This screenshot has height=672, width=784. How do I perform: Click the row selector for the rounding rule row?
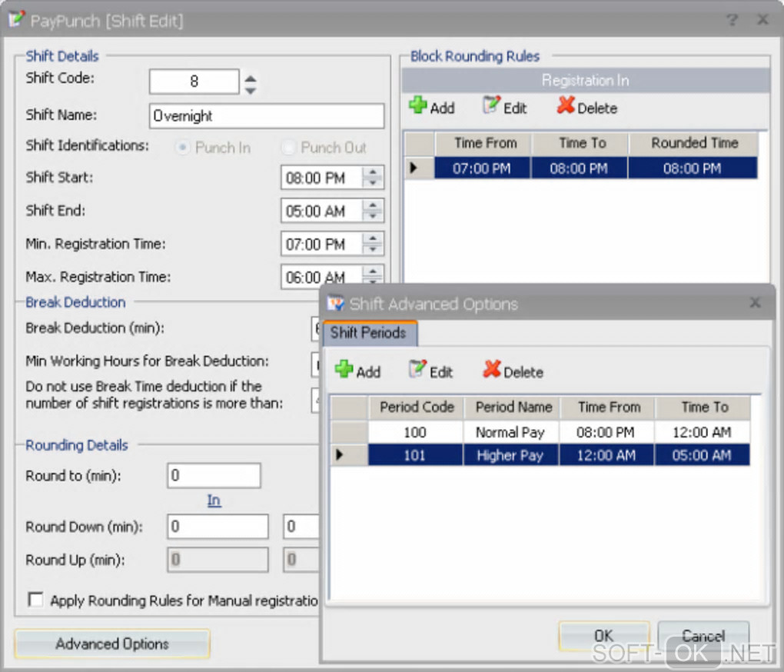[x=419, y=168]
